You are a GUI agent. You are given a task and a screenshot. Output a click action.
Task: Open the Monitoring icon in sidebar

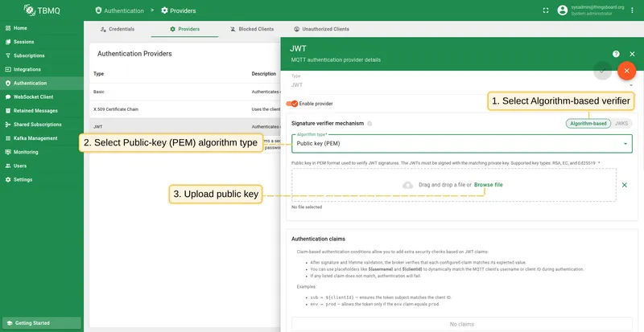pyautogui.click(x=8, y=152)
